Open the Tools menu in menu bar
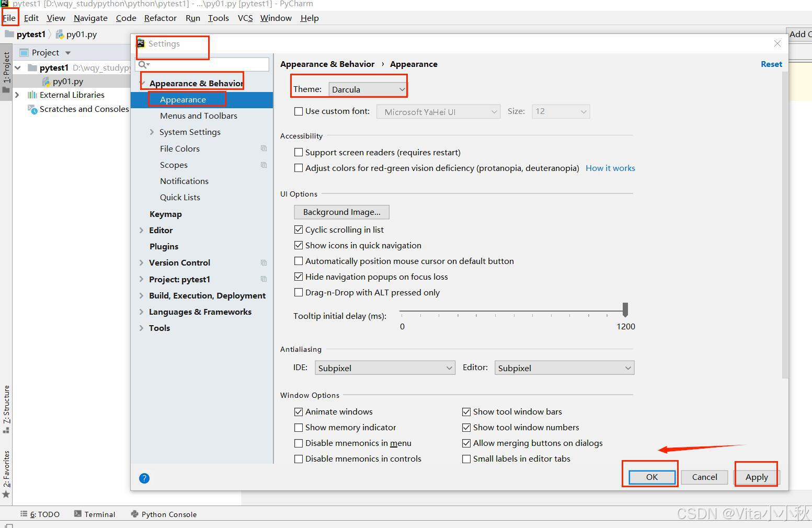Screen dimensions: 812x528 point(219,18)
